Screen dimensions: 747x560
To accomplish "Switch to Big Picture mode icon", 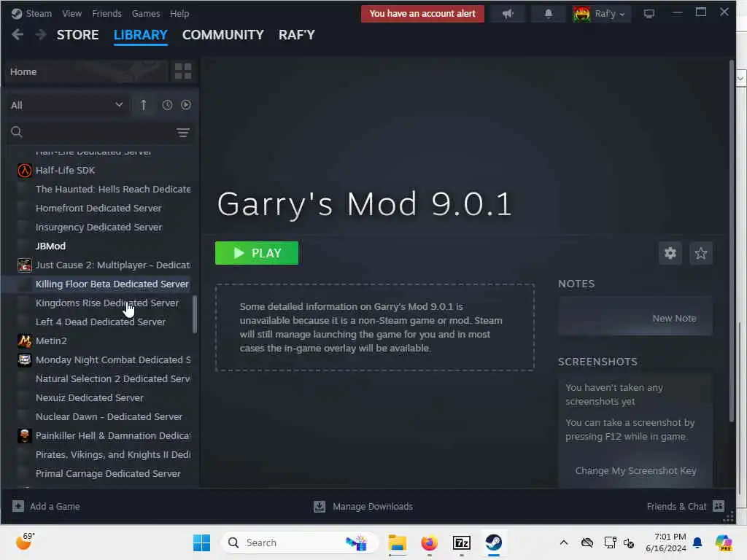I will pyautogui.click(x=649, y=13).
